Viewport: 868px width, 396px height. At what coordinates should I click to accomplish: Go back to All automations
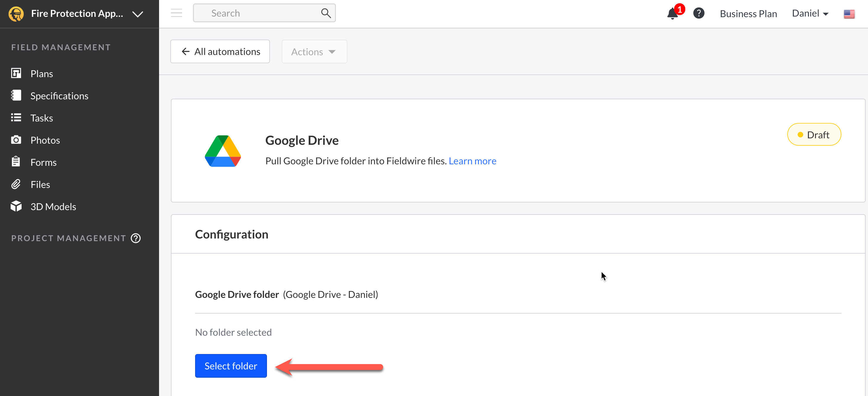pyautogui.click(x=220, y=51)
